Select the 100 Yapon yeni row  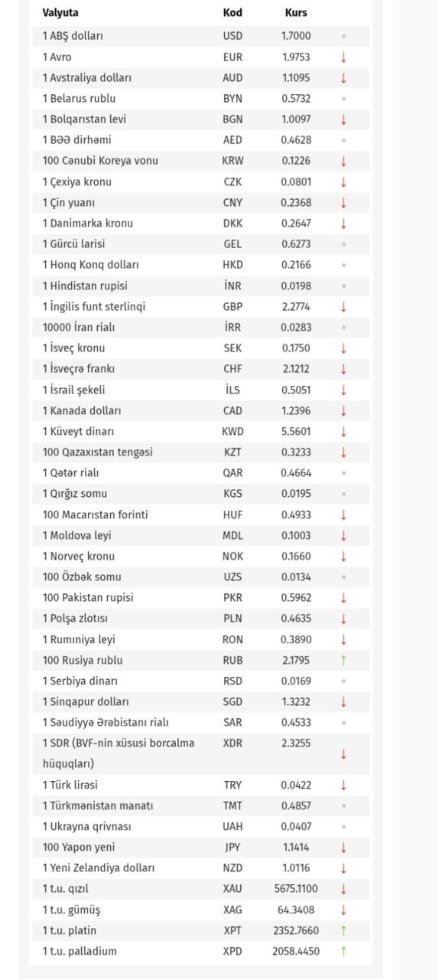pos(201,848)
